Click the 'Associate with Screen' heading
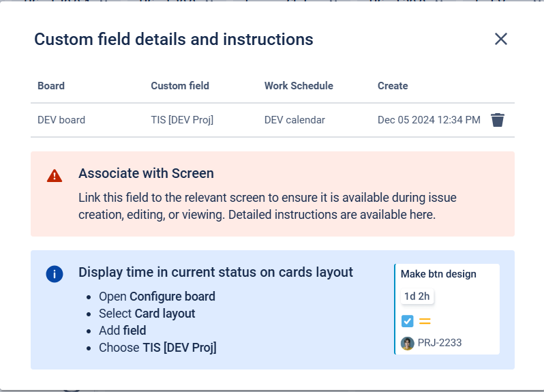The height and width of the screenshot is (392, 544). coord(146,173)
